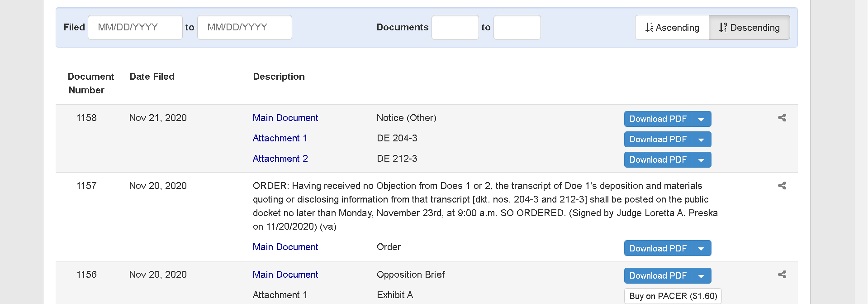Open Attachment 1 link for entry 1158

coord(280,138)
